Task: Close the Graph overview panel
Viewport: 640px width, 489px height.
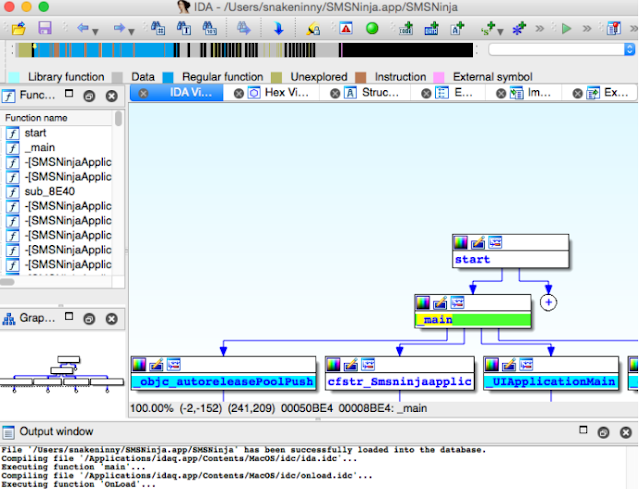Action: point(111,318)
